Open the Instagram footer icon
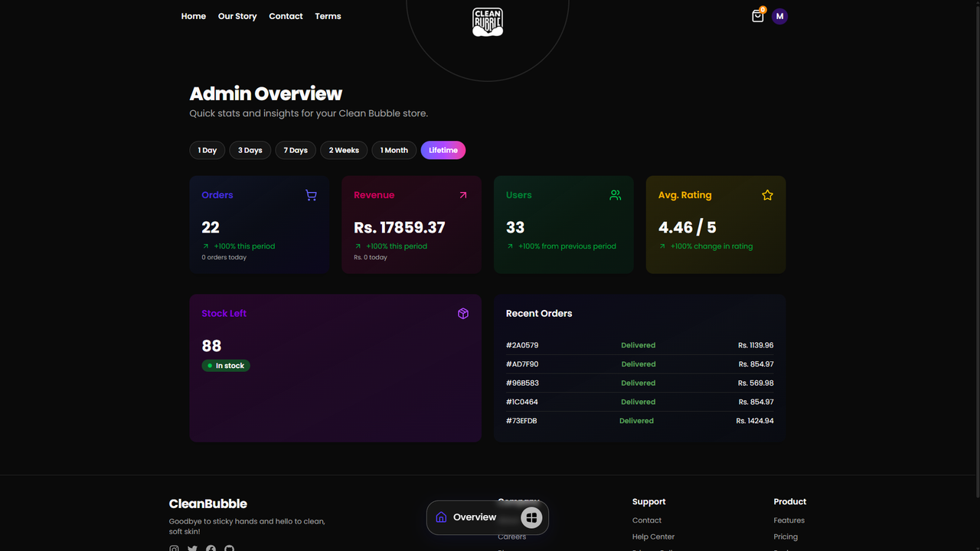The image size is (980, 551). pos(174,548)
